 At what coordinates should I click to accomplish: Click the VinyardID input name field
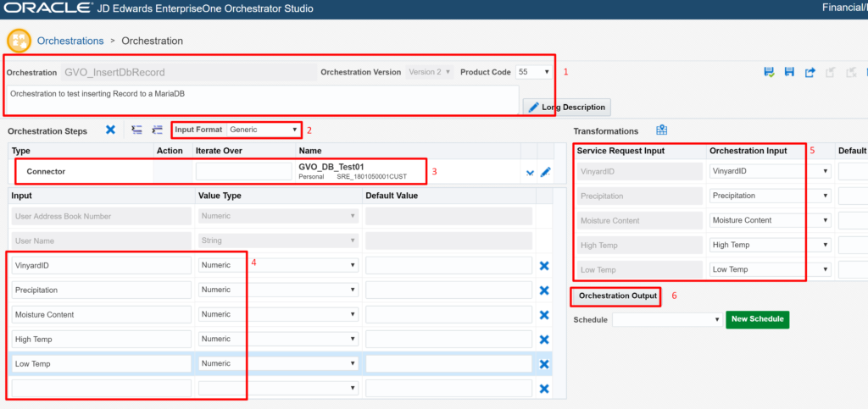102,265
